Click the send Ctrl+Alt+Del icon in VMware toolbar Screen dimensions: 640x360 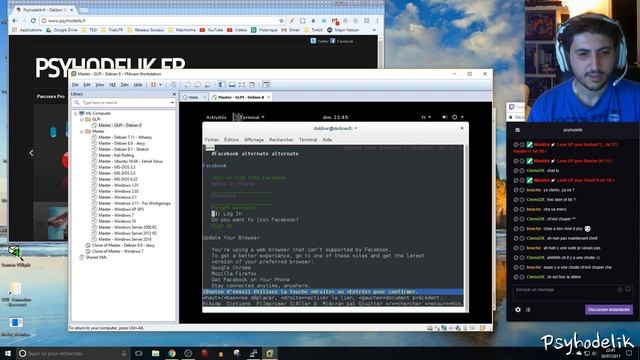click(173, 85)
